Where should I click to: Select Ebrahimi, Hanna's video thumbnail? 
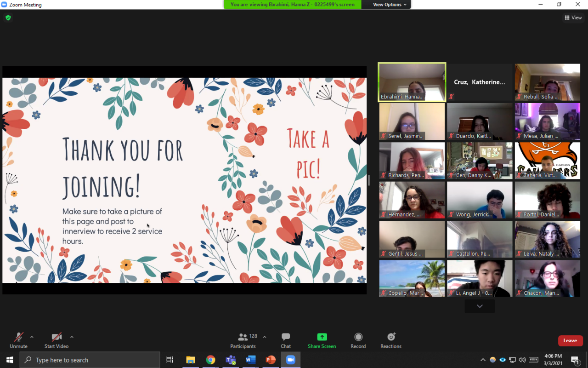[412, 82]
